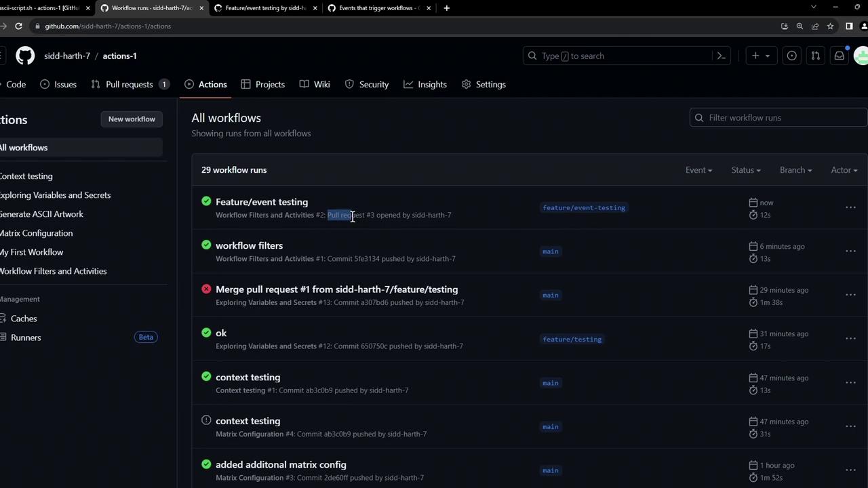Expand the Status filter dropdown
Screen dimensions: 868x488
[x=746, y=170]
